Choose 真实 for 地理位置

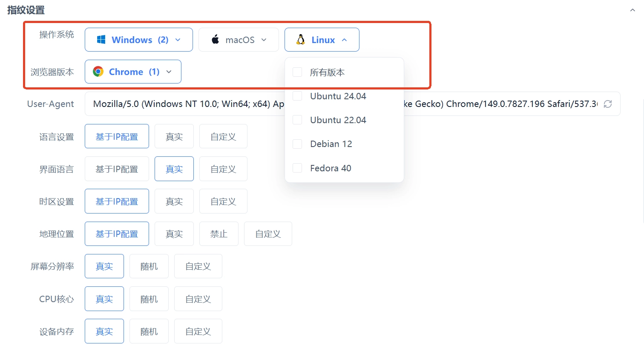[174, 234]
